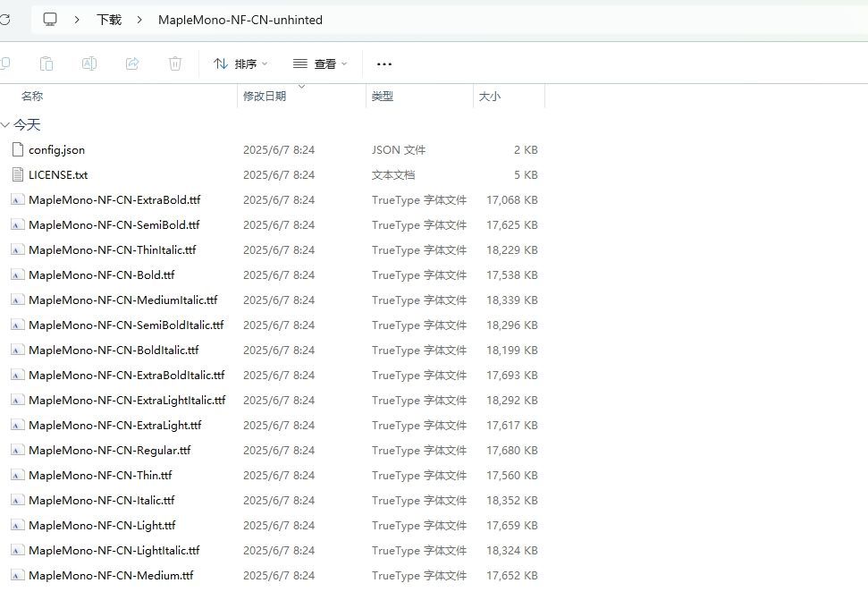Select MapleMono-NF-CN-Thin.ttf font icon
The image size is (868, 600).
coord(18,476)
